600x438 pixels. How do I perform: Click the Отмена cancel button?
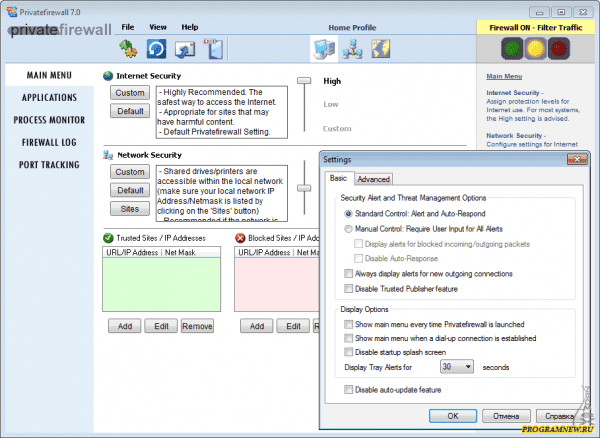point(506,416)
